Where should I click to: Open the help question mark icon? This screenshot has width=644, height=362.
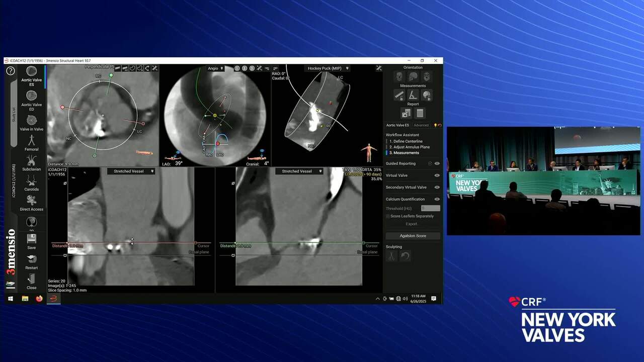(10, 71)
